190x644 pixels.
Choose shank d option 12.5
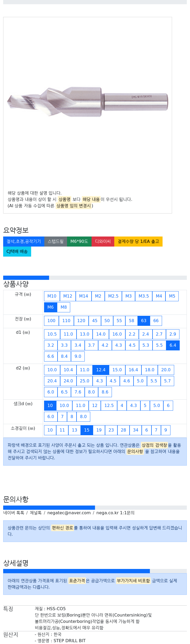click(x=109, y=405)
